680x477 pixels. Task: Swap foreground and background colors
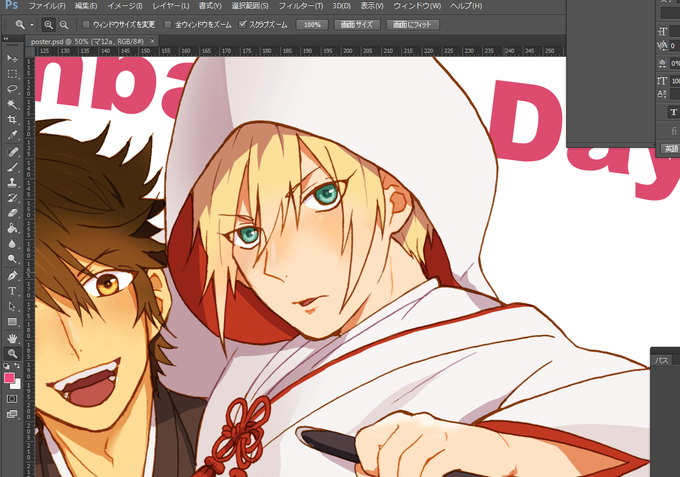point(17,366)
